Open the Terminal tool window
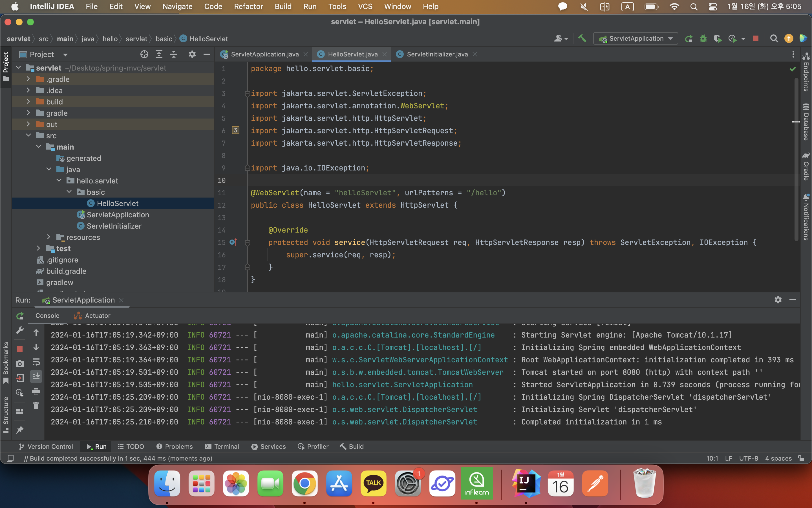The image size is (812, 508). click(x=222, y=446)
